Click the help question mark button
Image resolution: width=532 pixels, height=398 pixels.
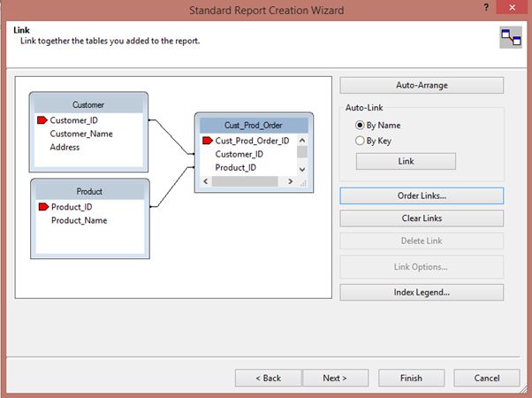486,7
